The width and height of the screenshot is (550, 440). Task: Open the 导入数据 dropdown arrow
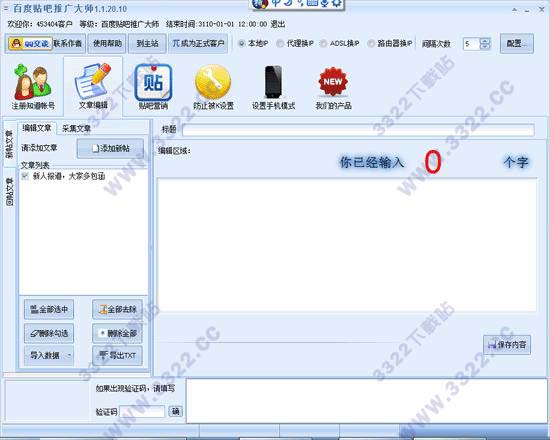(69, 355)
